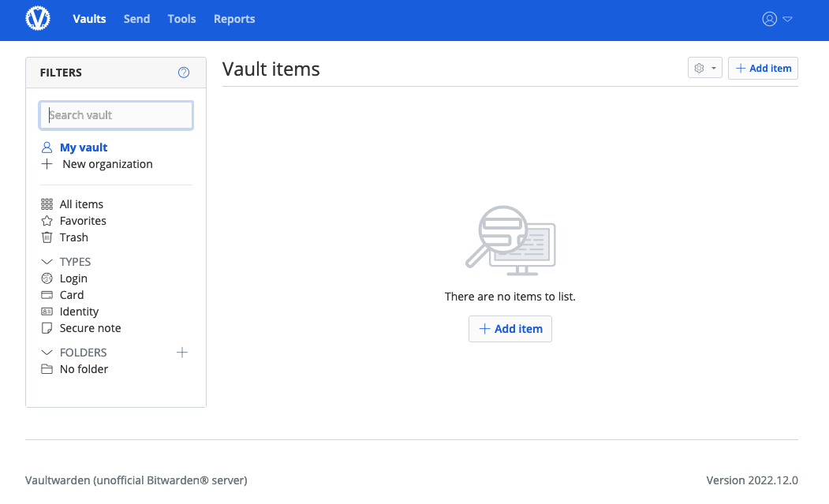Filter by Secure note type
The image size is (829, 504).
click(x=90, y=328)
